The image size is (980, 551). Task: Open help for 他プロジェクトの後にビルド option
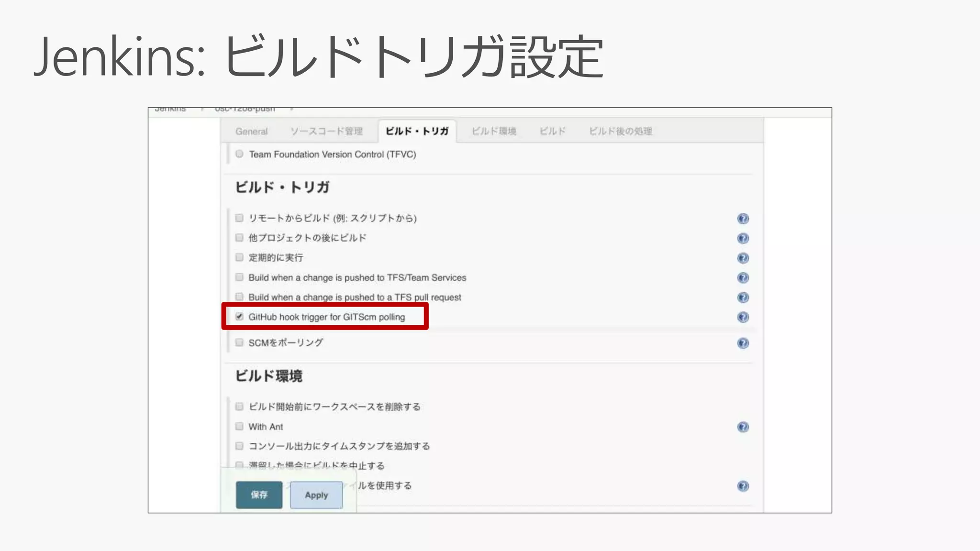[x=743, y=238]
